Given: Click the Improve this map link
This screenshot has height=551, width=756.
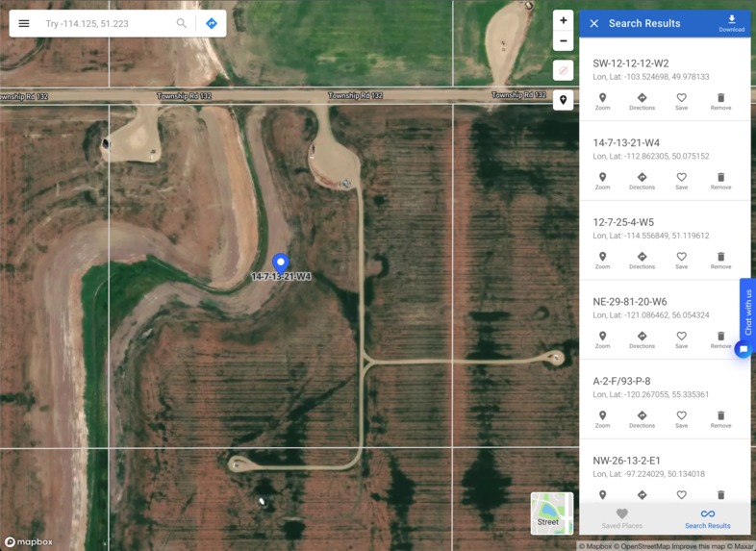Looking at the screenshot, I should [697, 546].
